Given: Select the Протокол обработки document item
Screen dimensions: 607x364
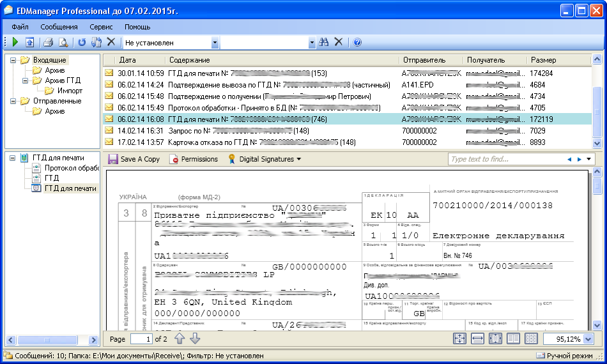Looking at the screenshot, I should 71,168.
